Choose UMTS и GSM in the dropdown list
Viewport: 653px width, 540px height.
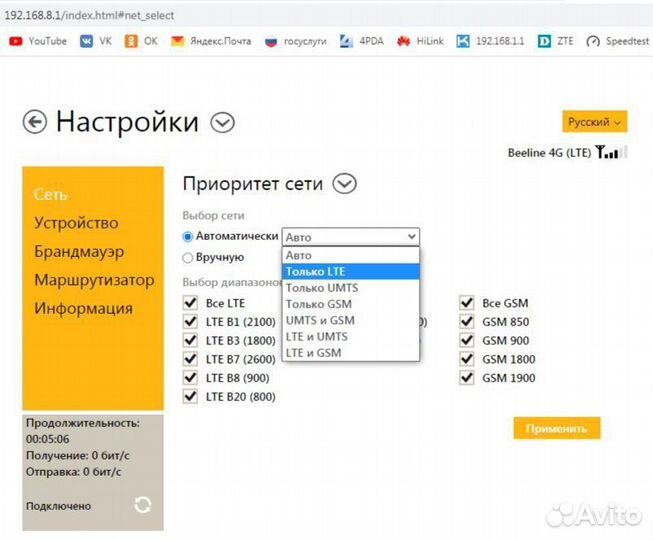pos(351,320)
